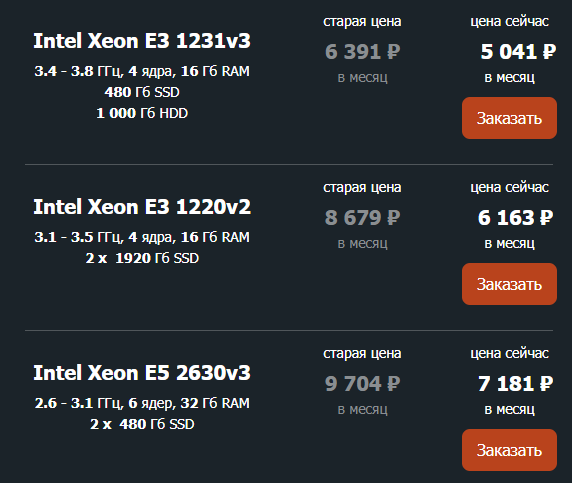The width and height of the screenshot is (572, 483).
Task: Click the 2.6 - 3.1 ГГц spec line
Action: click(x=142, y=403)
